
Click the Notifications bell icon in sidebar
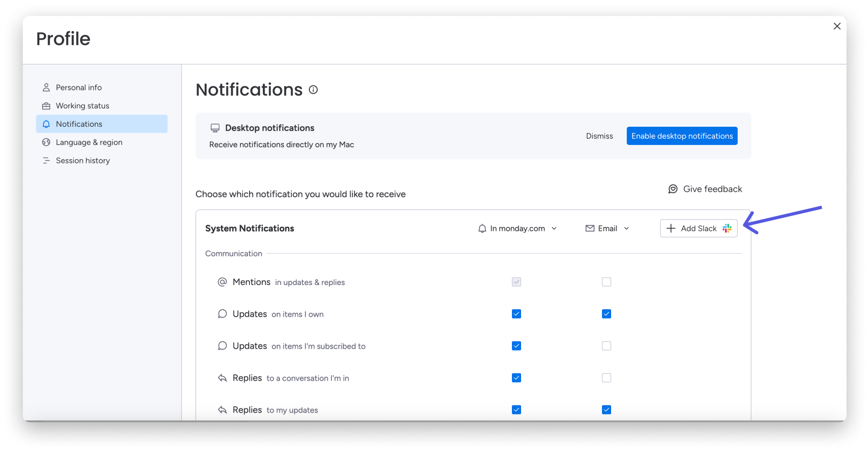click(46, 124)
